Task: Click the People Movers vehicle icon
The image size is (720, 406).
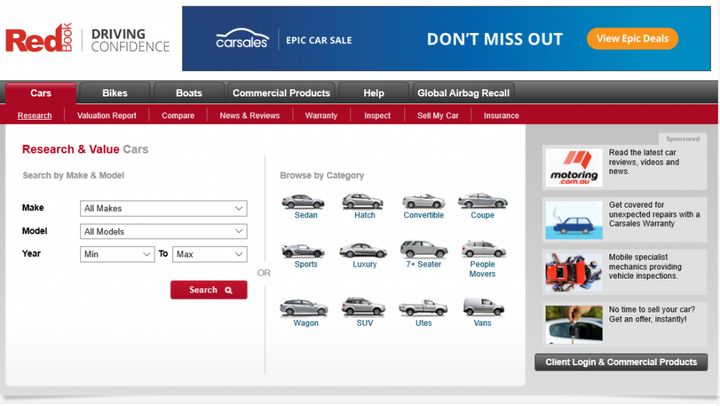Action: pos(484,249)
